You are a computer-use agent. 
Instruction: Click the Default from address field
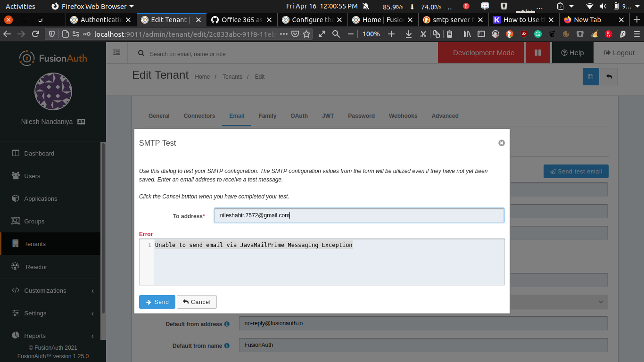click(x=423, y=323)
